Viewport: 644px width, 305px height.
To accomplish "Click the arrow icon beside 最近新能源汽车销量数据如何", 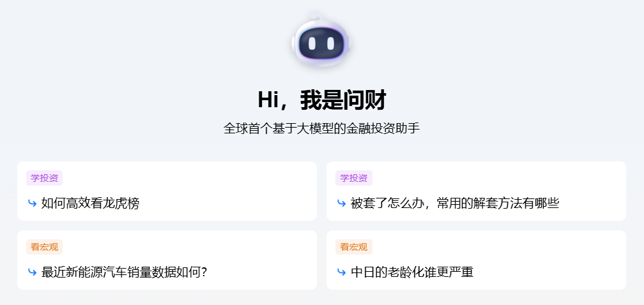I will tap(32, 272).
